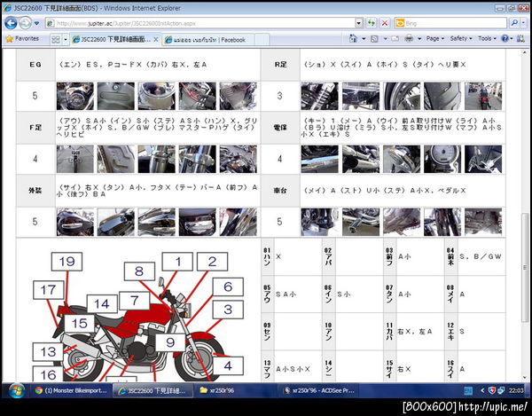The image size is (532, 416).
Task: Close the JSC22600 tab
Action: 156,39
